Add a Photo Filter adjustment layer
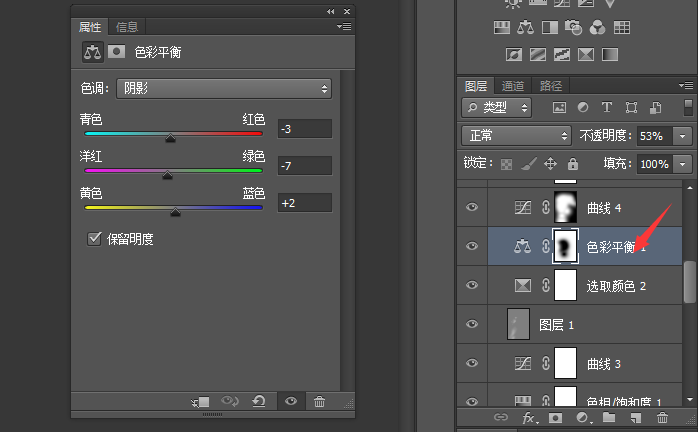Viewport: 698px width, 432px height. pyautogui.click(x=573, y=28)
